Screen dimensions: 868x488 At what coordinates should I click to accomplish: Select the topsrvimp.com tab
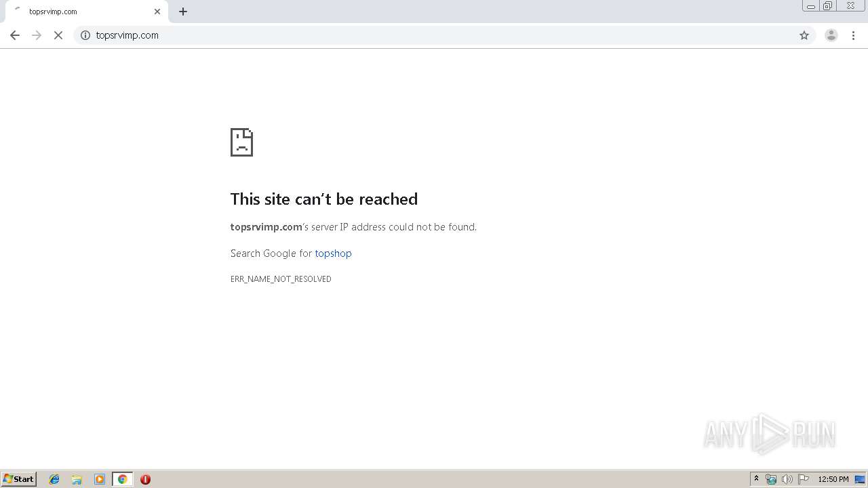pos(87,12)
